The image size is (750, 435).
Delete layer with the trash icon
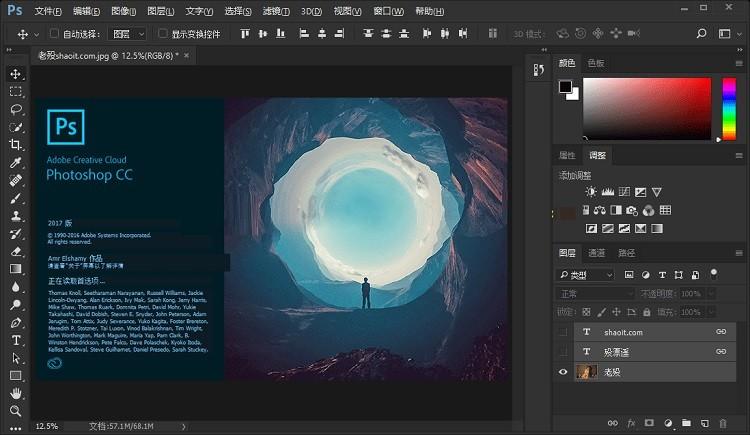[723, 423]
